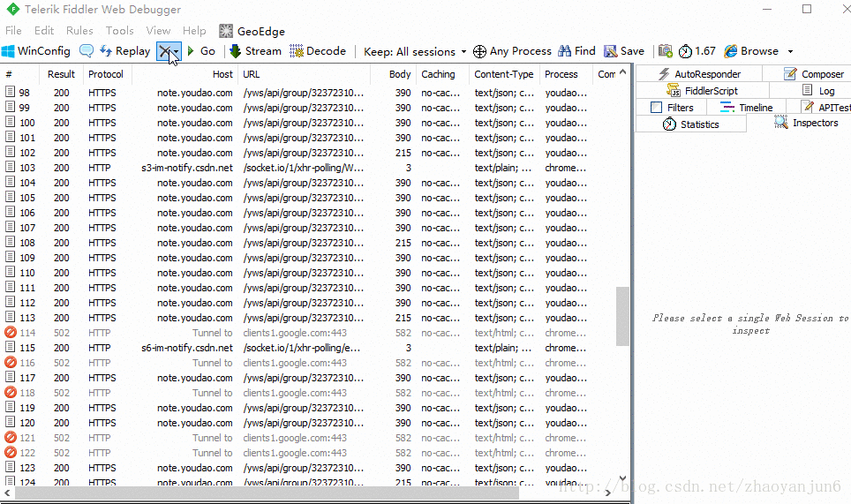This screenshot has width=851, height=504.
Task: Click blocked icon of session 122
Action: [11, 453]
